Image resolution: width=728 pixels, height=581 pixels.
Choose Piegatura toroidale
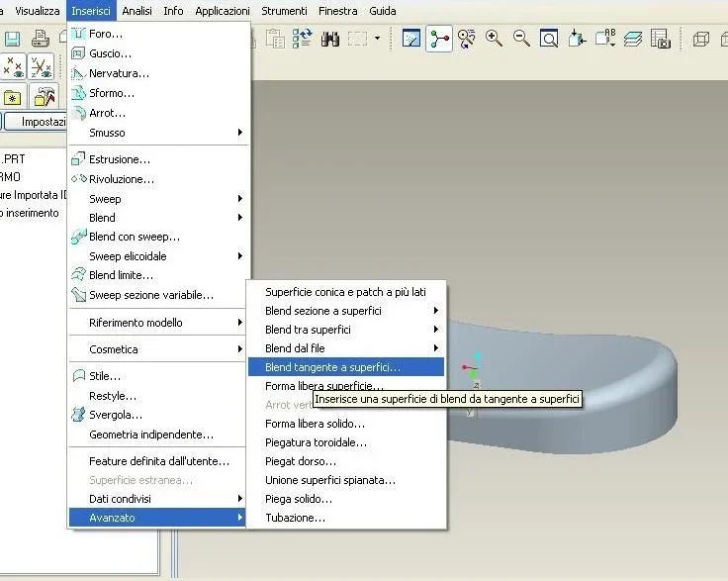[346, 442]
